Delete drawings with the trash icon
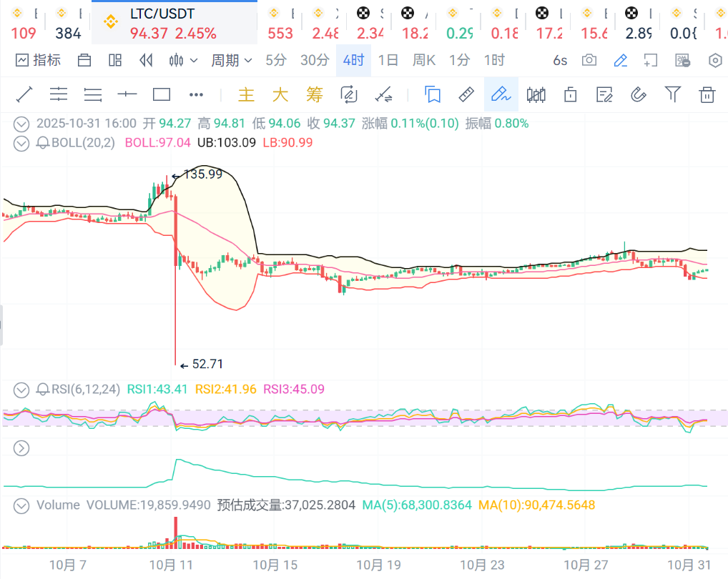This screenshot has width=728, height=579. pyautogui.click(x=707, y=94)
